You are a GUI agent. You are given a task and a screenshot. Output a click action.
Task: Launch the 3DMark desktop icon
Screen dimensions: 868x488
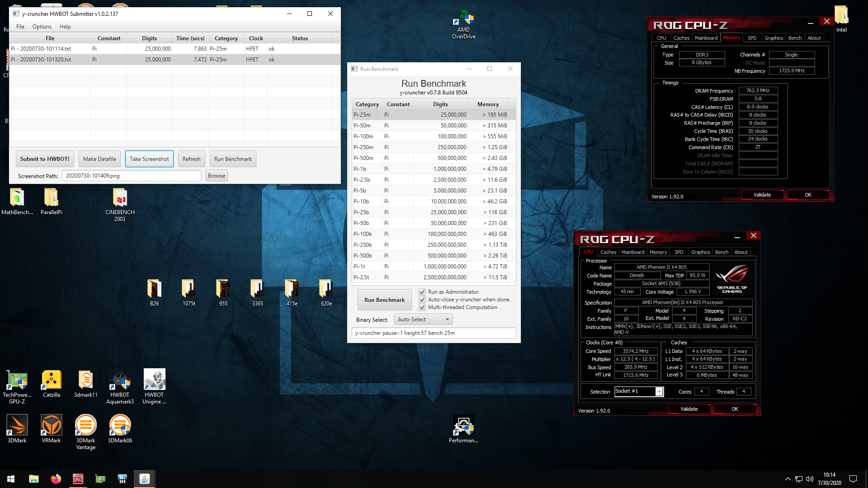point(17,429)
